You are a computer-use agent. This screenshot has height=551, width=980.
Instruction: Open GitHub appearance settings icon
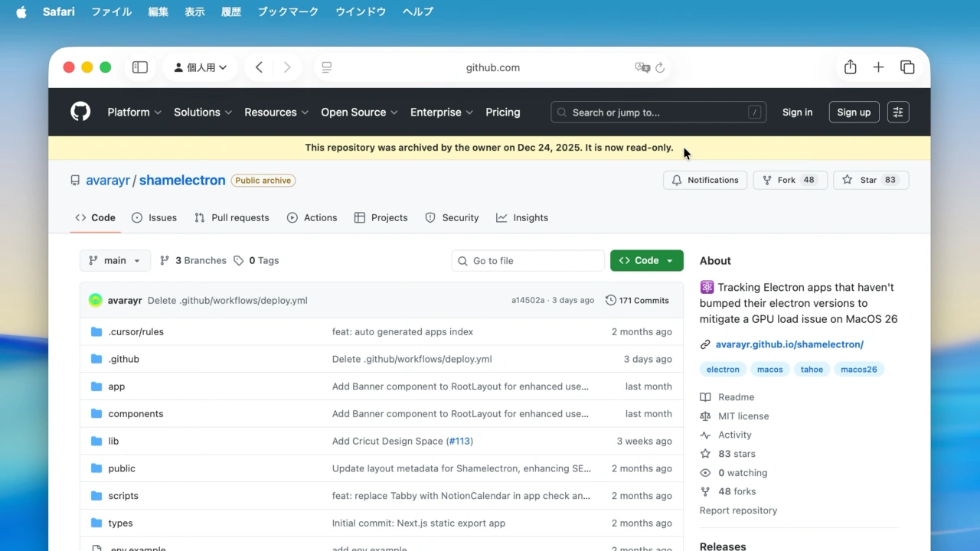(898, 112)
